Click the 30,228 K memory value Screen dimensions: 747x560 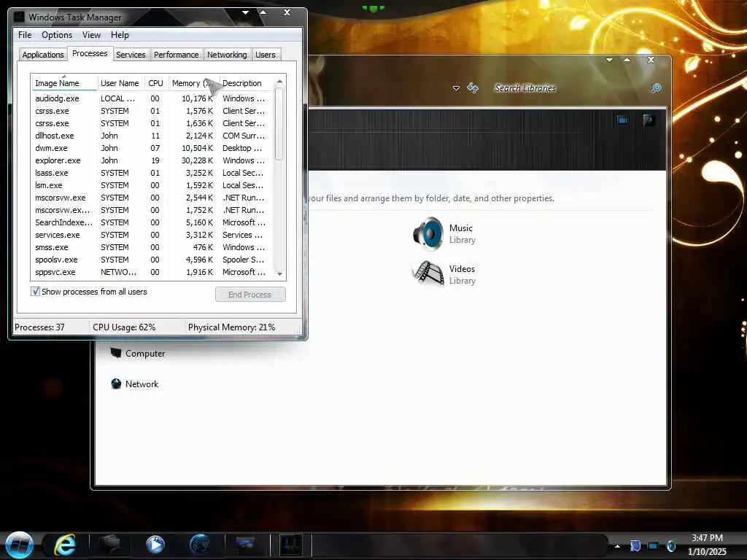tap(197, 160)
